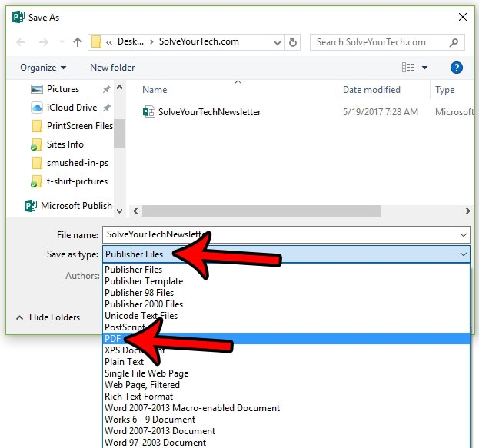Choose PDF from the file type list
479x448 pixels.
click(x=113, y=339)
